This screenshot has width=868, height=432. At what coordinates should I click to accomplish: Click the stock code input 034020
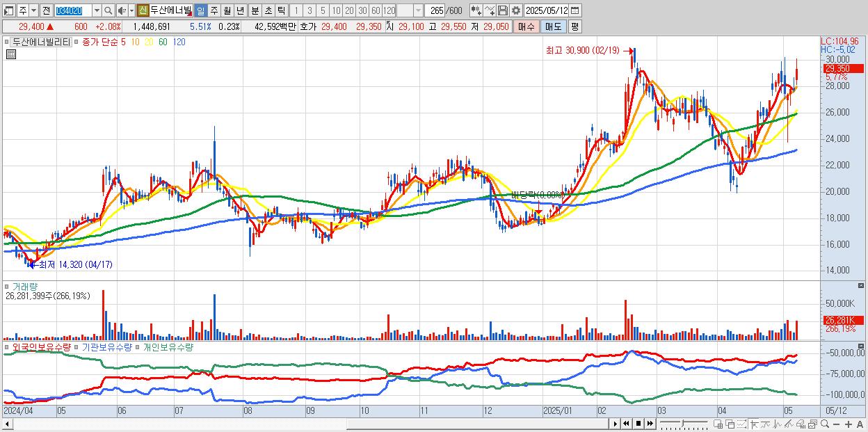[x=73, y=11]
